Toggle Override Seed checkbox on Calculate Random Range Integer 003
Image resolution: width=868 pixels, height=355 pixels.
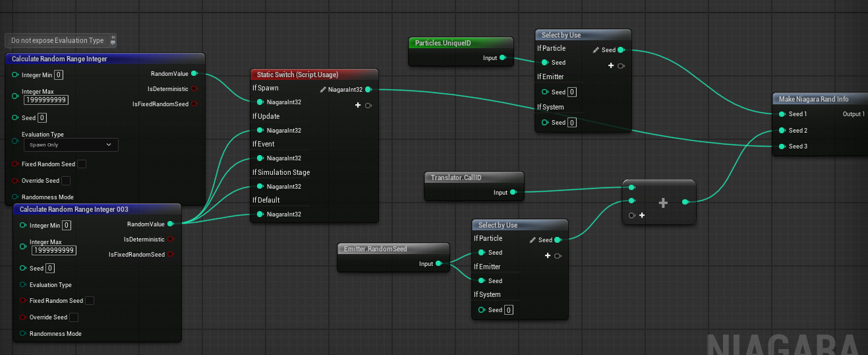(74, 317)
